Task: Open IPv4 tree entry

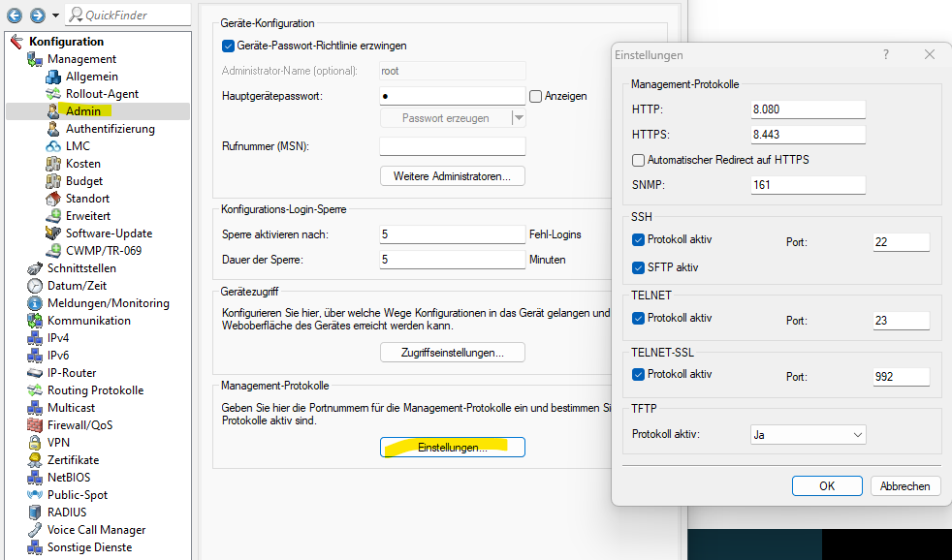Action: pos(58,338)
